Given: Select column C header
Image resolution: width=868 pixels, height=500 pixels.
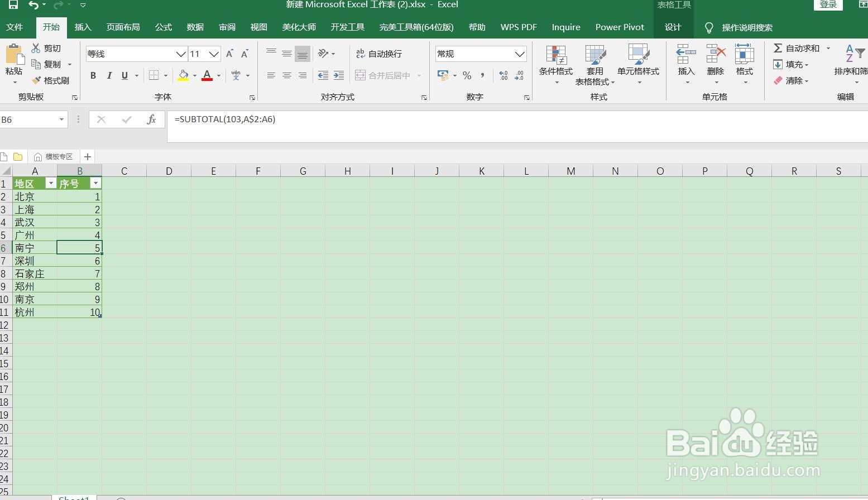Looking at the screenshot, I should pos(124,171).
